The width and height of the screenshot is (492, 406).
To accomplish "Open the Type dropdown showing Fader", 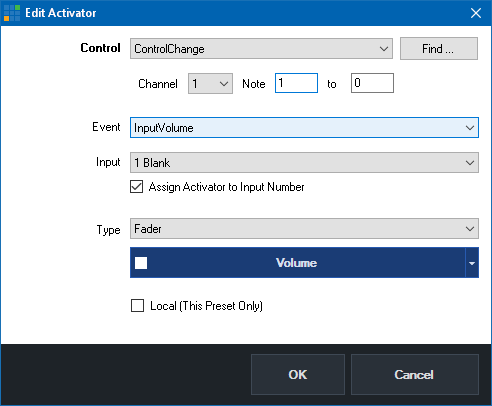I will click(x=304, y=229).
